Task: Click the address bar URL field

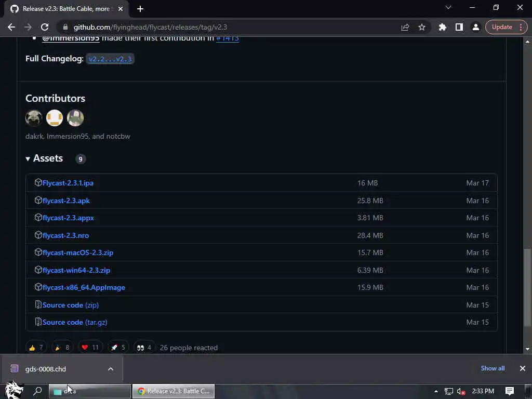Action: [x=228, y=27]
